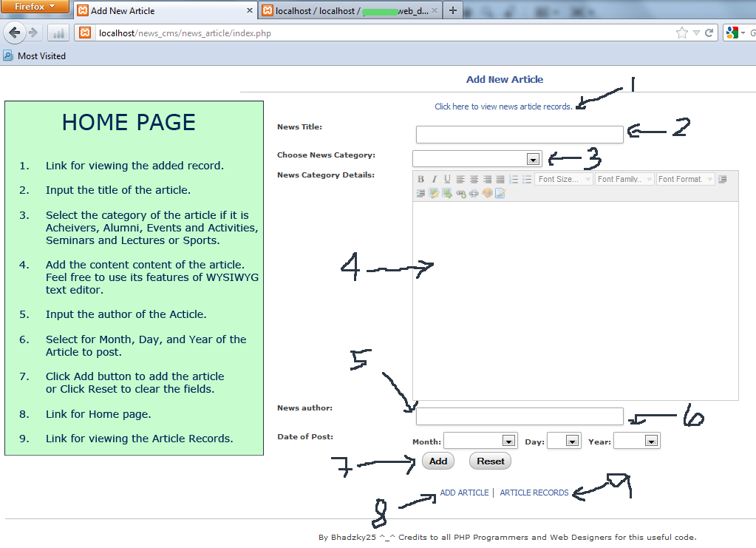Apply italic formatting in the editor

434,179
